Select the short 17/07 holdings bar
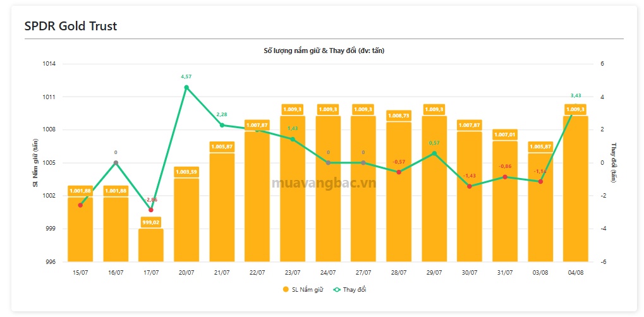The width and height of the screenshot is (644, 317). pyautogui.click(x=151, y=245)
